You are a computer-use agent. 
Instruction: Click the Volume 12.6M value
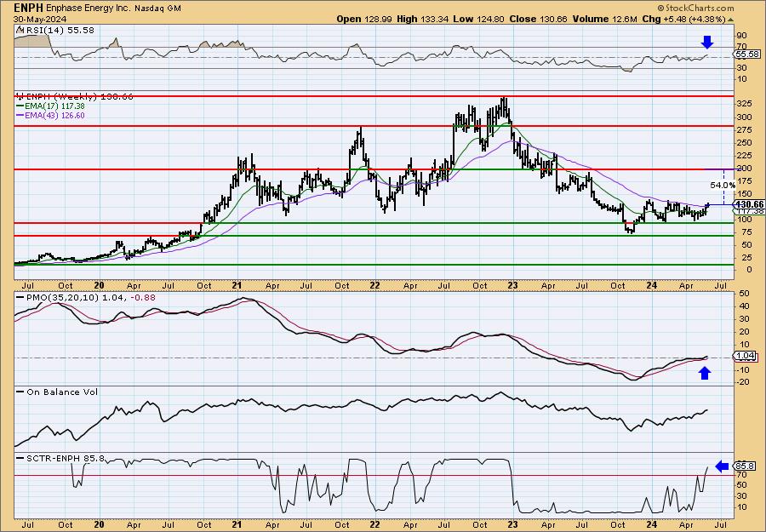click(x=604, y=19)
